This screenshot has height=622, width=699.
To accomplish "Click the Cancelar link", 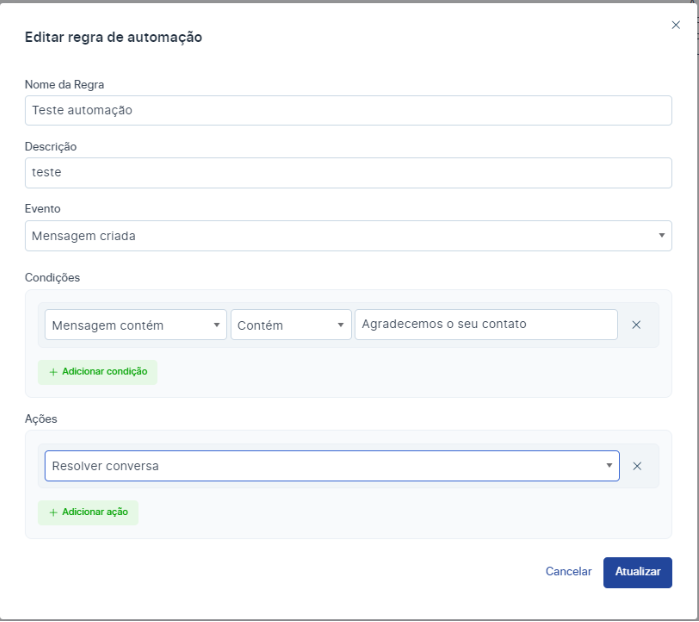I will click(568, 572).
